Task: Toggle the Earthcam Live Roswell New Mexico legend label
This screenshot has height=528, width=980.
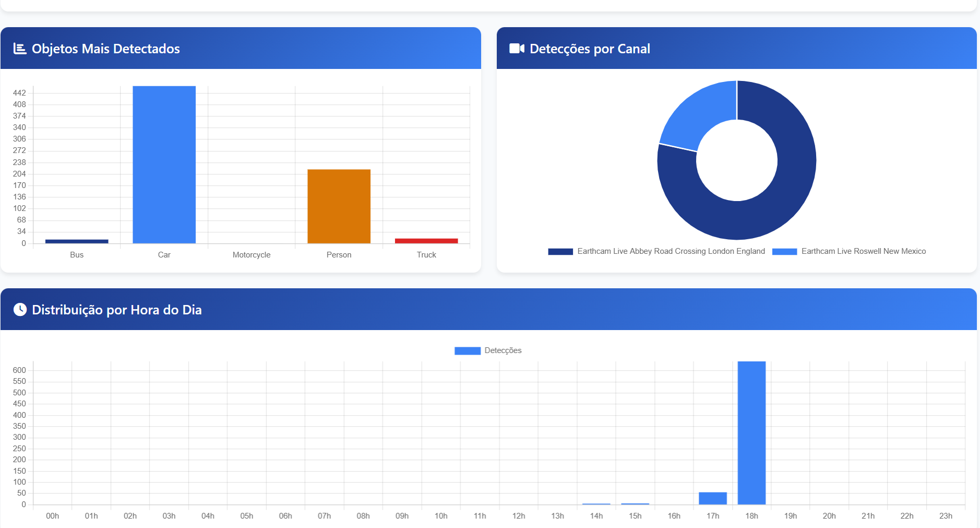Action: [863, 251]
